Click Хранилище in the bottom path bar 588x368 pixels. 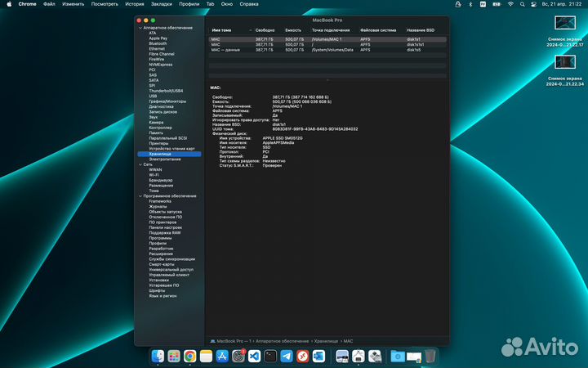coord(326,341)
